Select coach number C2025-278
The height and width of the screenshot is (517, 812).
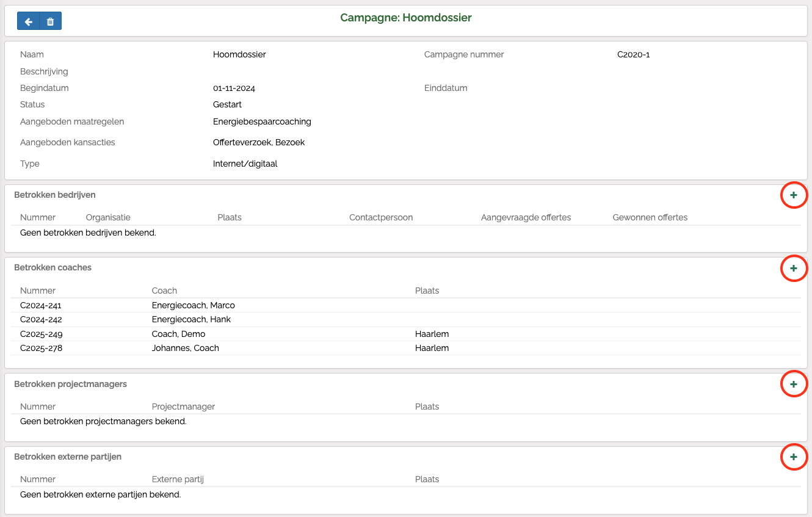pos(41,348)
